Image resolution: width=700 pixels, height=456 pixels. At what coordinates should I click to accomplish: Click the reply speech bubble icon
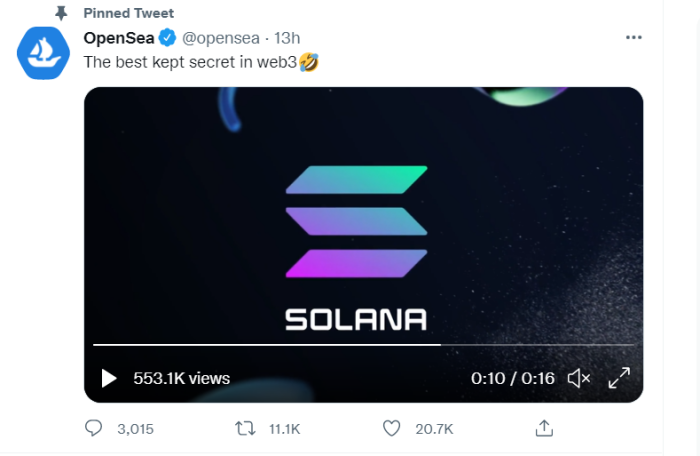pos(93,428)
